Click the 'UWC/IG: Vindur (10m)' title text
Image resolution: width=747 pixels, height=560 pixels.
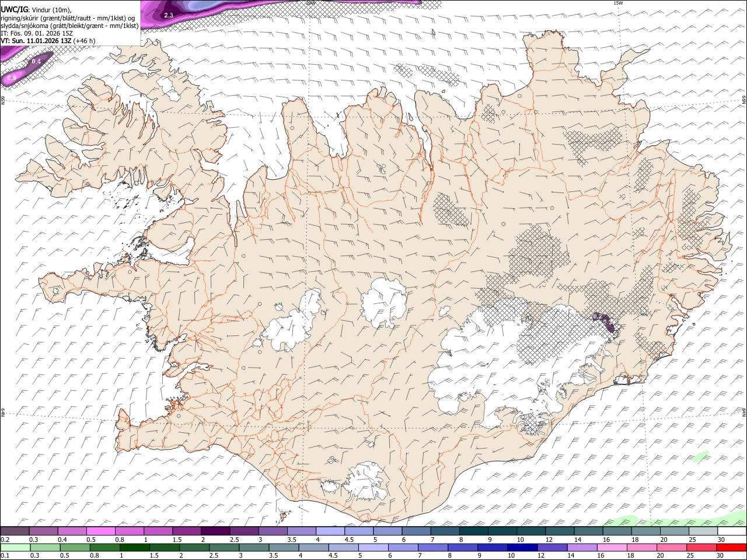(36, 10)
